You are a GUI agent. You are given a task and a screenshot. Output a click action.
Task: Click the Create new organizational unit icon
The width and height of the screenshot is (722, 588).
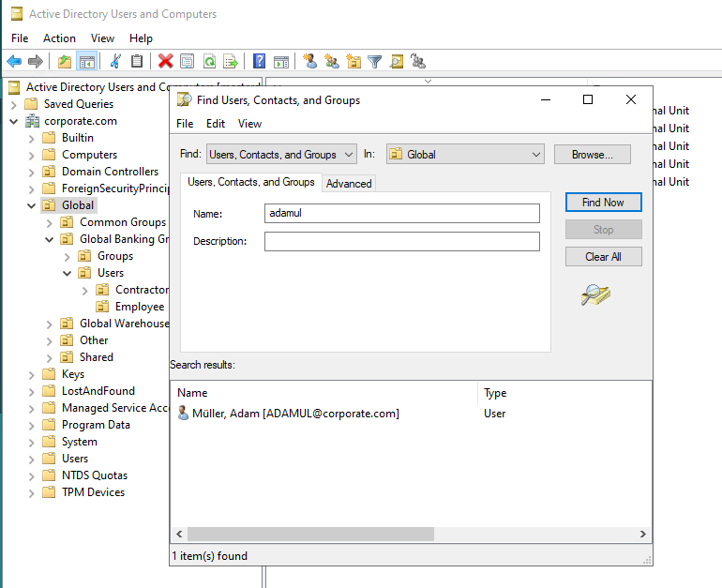(353, 61)
